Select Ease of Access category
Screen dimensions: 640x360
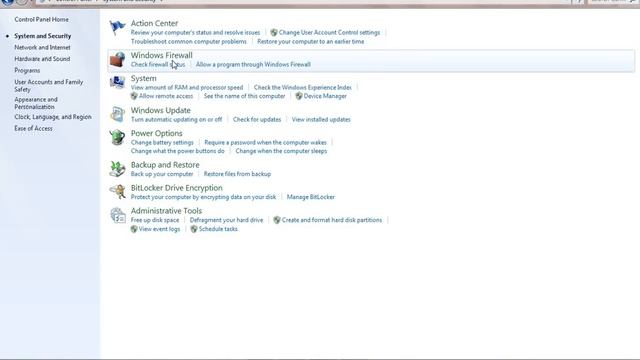tap(33, 129)
